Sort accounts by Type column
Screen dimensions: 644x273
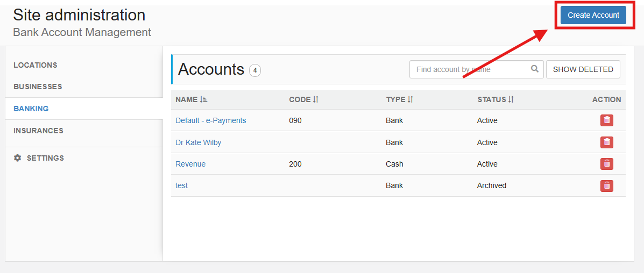[x=400, y=99]
